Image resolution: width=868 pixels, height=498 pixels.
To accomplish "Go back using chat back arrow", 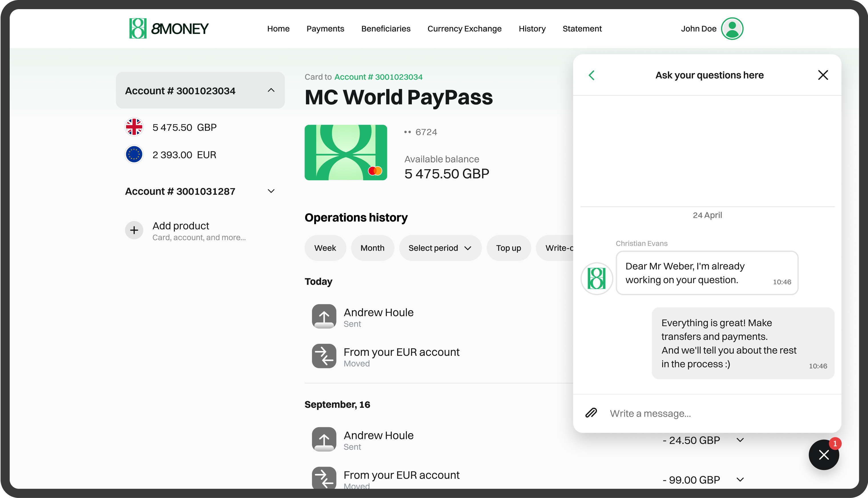I will pos(592,75).
